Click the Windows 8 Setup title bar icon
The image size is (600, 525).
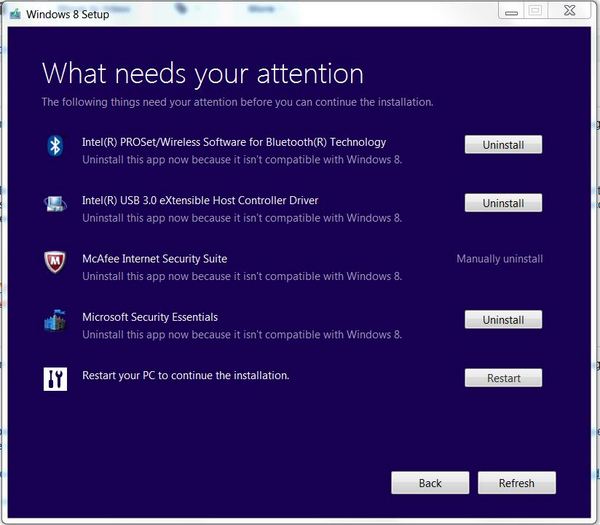[16, 14]
